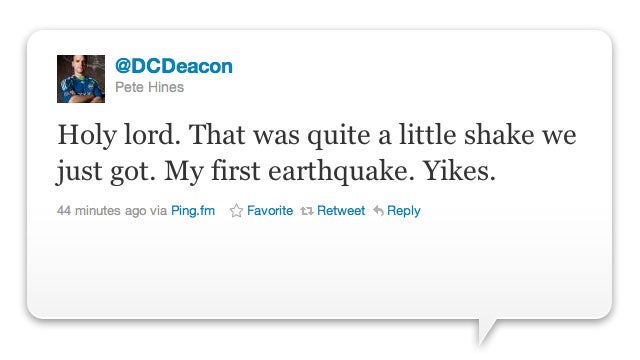Open Pete Hines' profile picture
The width and height of the screenshot is (640, 360).
pos(81,79)
